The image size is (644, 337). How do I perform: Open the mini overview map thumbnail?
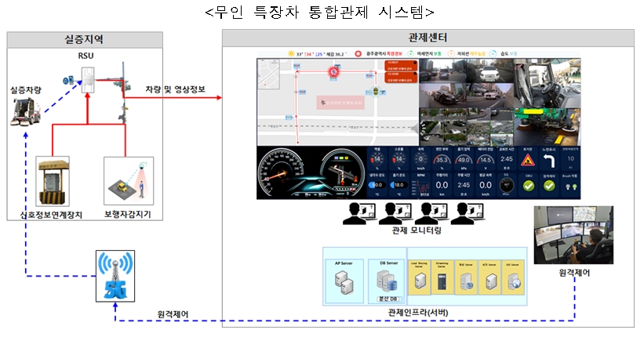click(x=268, y=74)
